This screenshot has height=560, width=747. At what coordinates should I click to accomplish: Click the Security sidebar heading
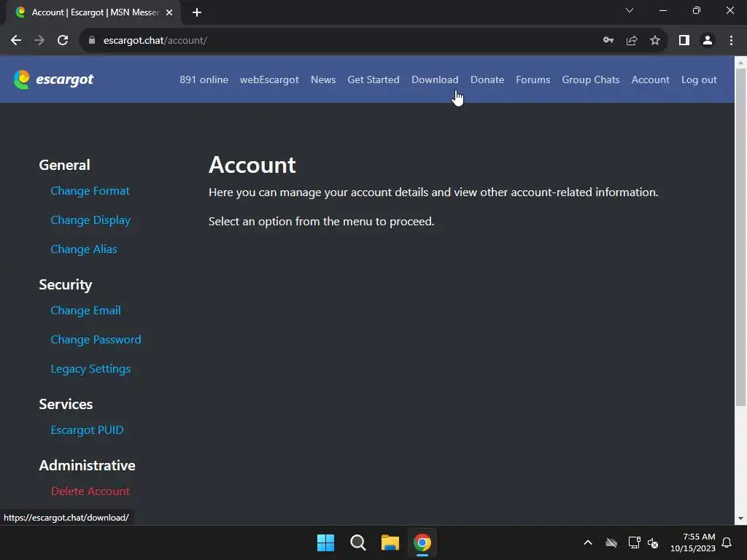point(65,285)
